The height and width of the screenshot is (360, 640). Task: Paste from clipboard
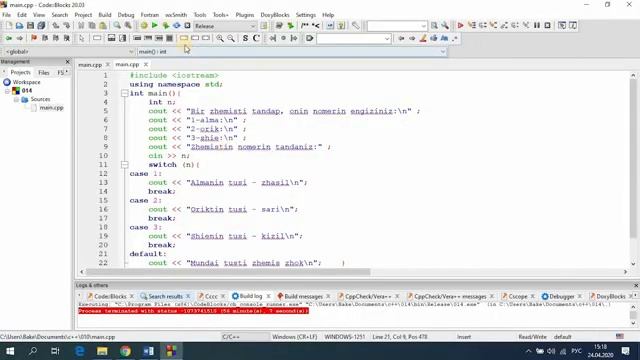click(x=103, y=25)
